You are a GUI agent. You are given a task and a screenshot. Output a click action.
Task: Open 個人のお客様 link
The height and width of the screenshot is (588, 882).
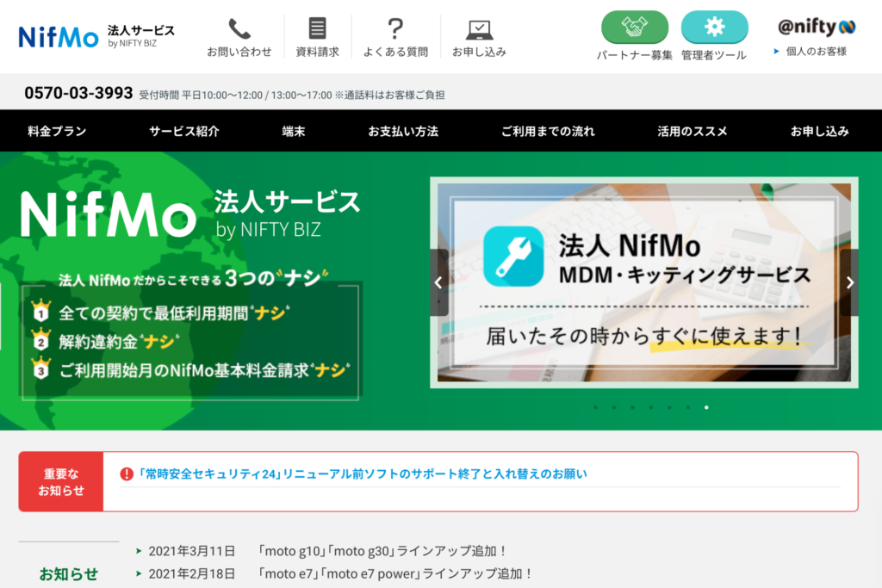(816, 51)
